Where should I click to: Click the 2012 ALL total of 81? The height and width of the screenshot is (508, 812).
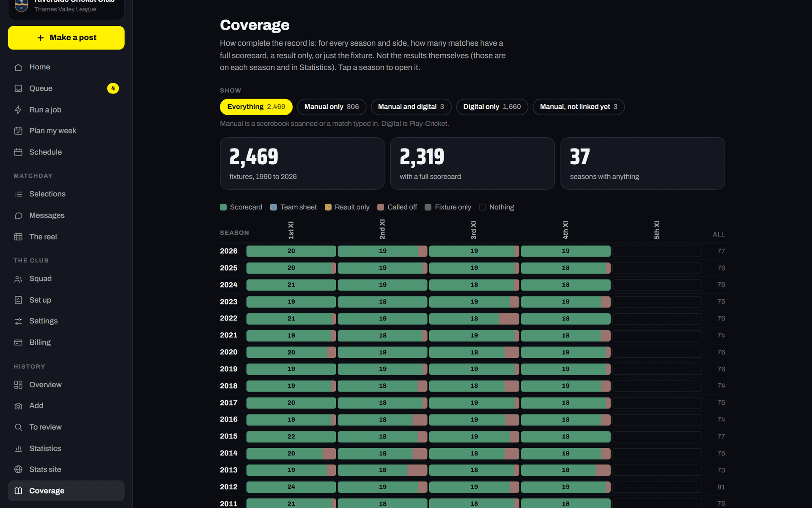click(x=721, y=487)
